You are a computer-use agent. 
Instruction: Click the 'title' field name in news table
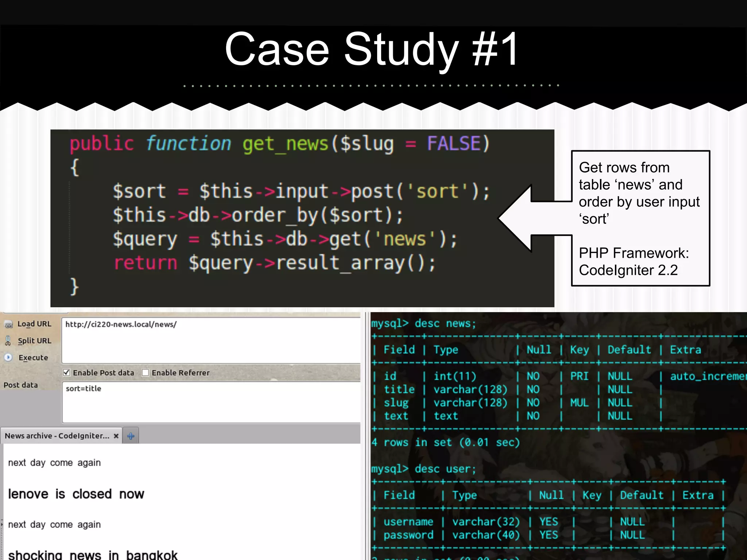pos(399,389)
